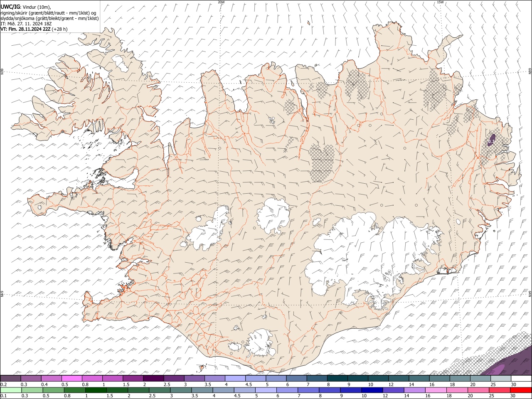Pick the lower scale pale green 0.1 swatch

(11, 390)
